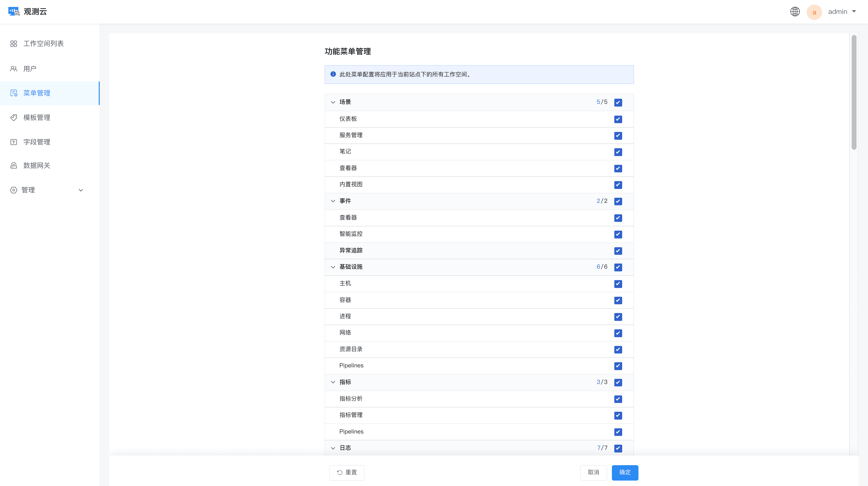Click the 观测云 logo icon

(14, 11)
